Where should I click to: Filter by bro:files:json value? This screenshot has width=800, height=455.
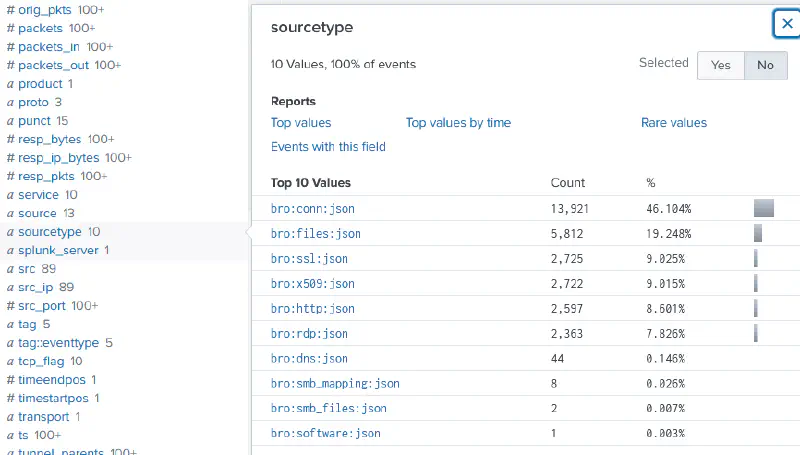[316, 234]
